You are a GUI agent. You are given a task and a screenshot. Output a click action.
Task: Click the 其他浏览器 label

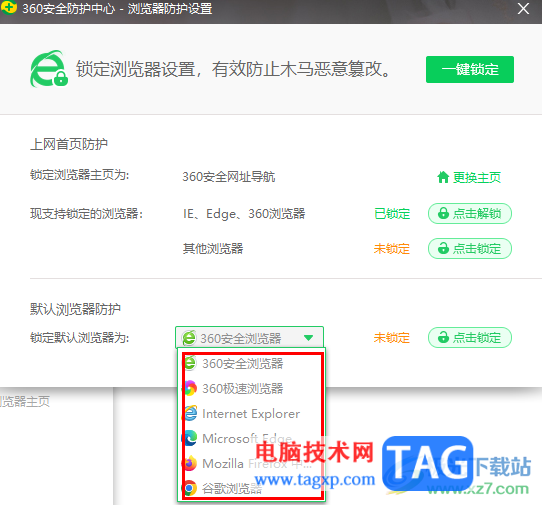pos(213,249)
